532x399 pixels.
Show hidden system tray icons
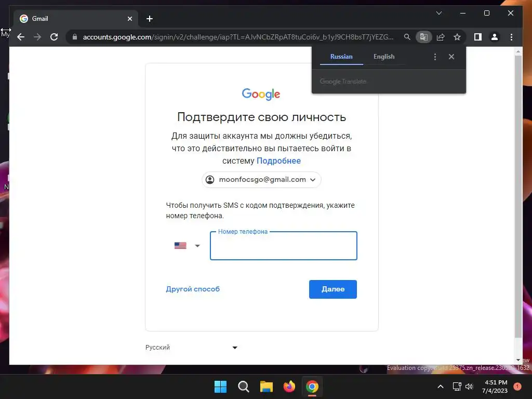(441, 387)
